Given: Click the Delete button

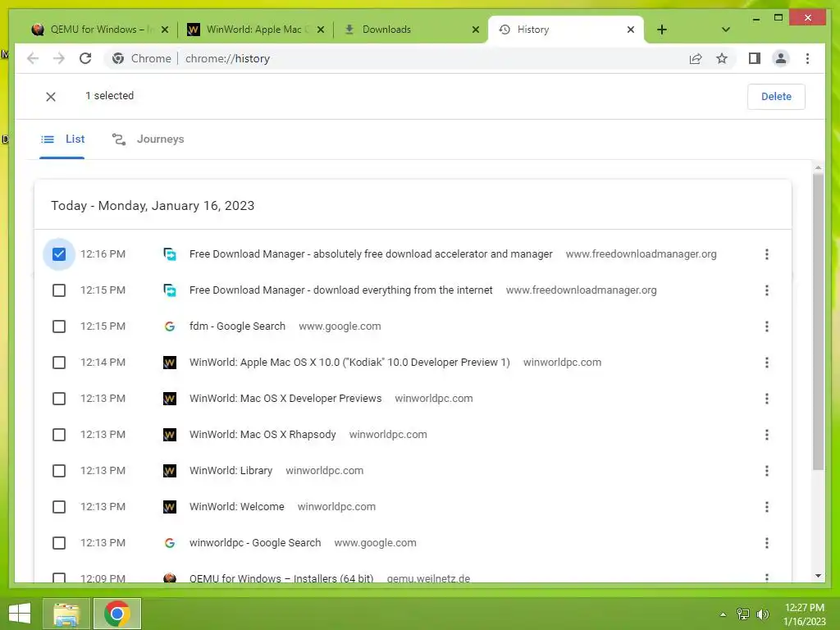Looking at the screenshot, I should 776,97.
